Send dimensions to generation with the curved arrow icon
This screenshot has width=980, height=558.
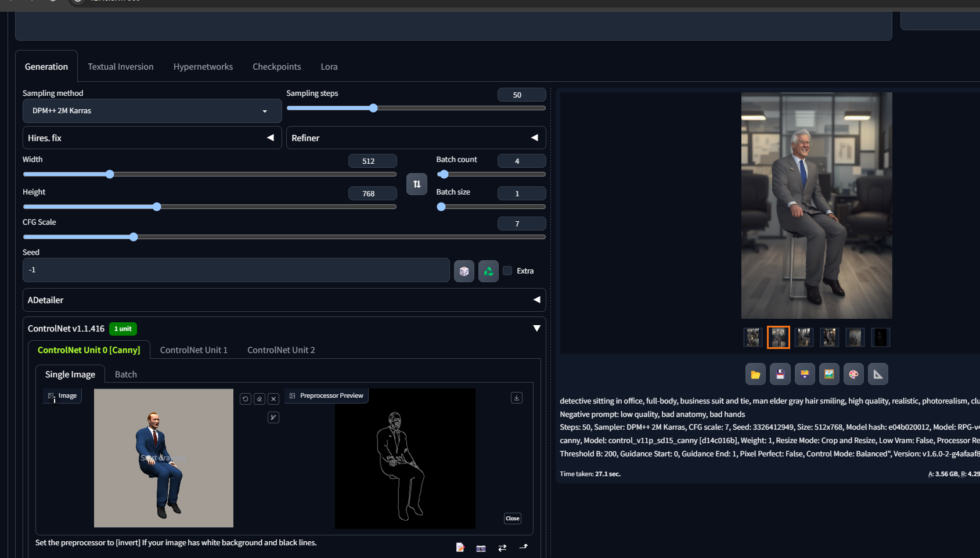coord(524,546)
